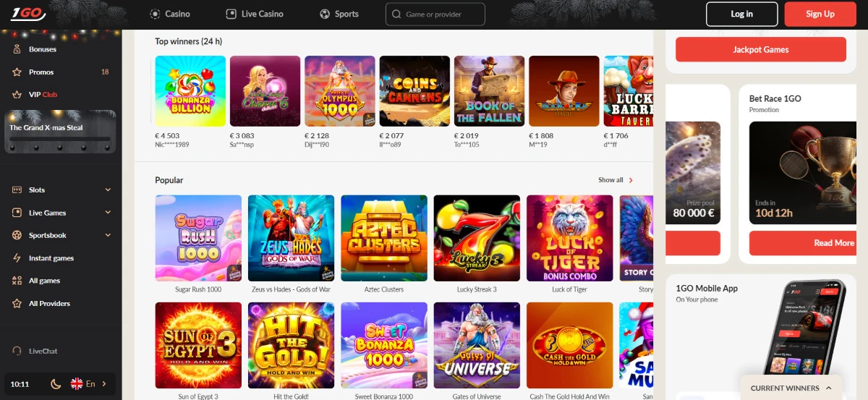This screenshot has width=868, height=400.
Task: Expand the Sportsbook sidebar section
Action: pyautogui.click(x=61, y=235)
